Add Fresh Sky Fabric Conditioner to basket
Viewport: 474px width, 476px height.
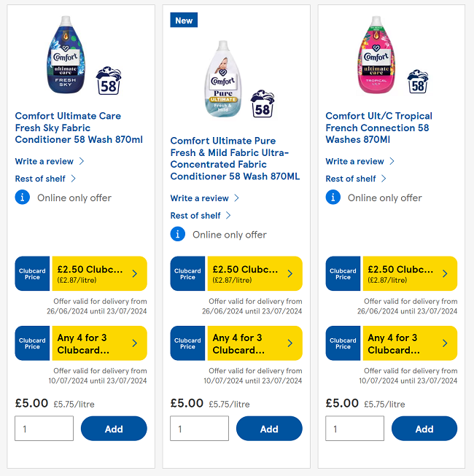[114, 429]
